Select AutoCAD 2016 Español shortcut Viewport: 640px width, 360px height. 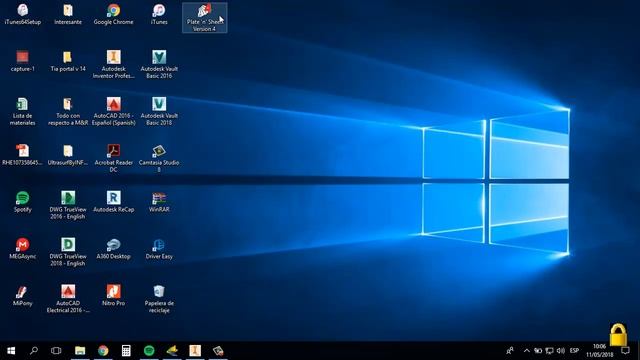(x=113, y=111)
